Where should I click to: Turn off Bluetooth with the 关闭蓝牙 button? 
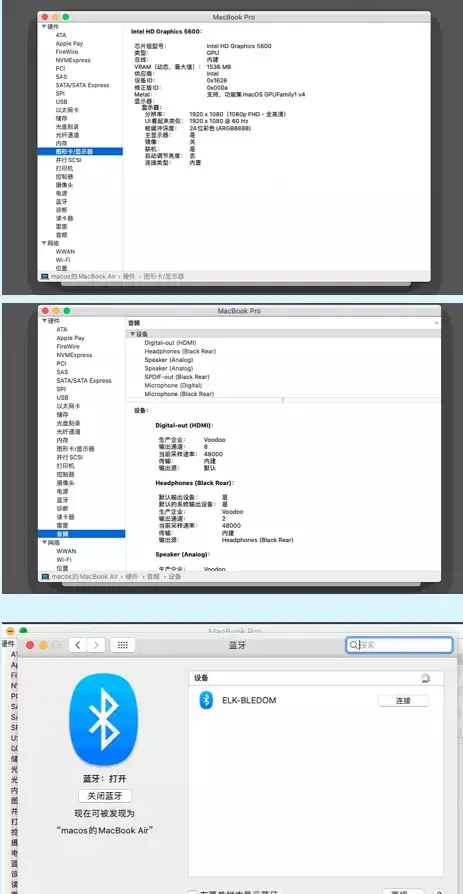coord(105,796)
